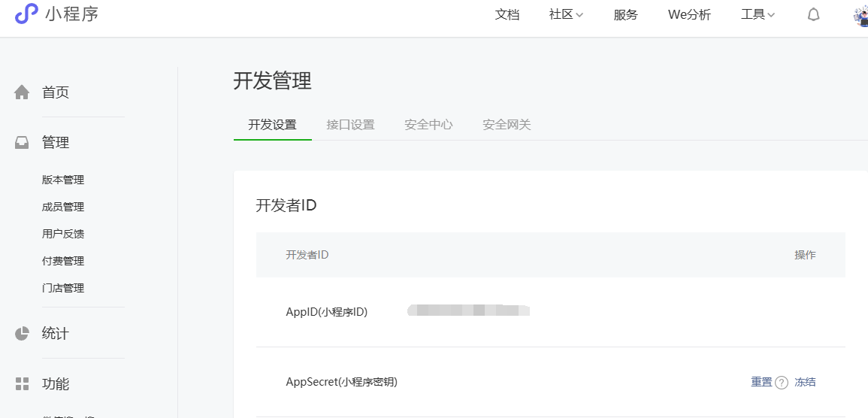Open 版本管理 in the sidebar
868x418 pixels.
pyautogui.click(x=63, y=180)
